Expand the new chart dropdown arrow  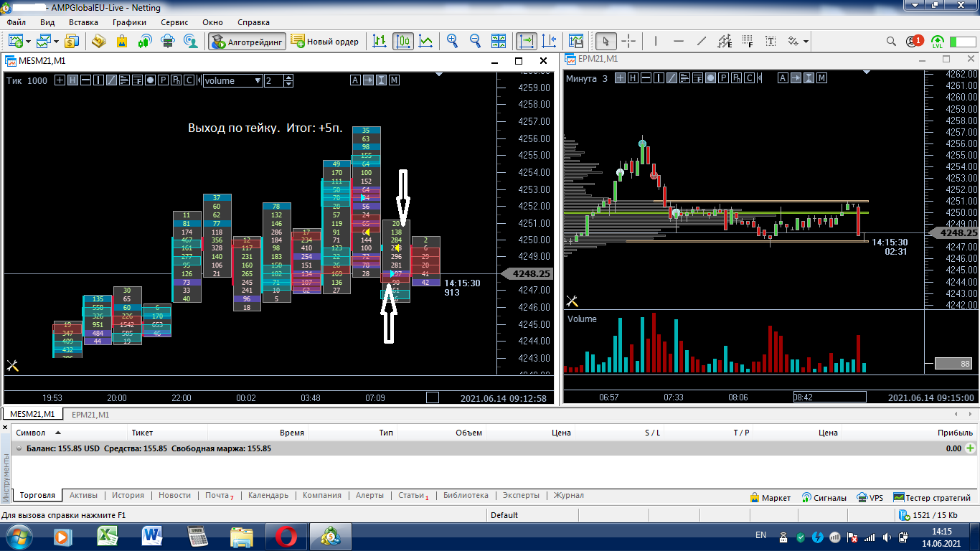(x=28, y=42)
